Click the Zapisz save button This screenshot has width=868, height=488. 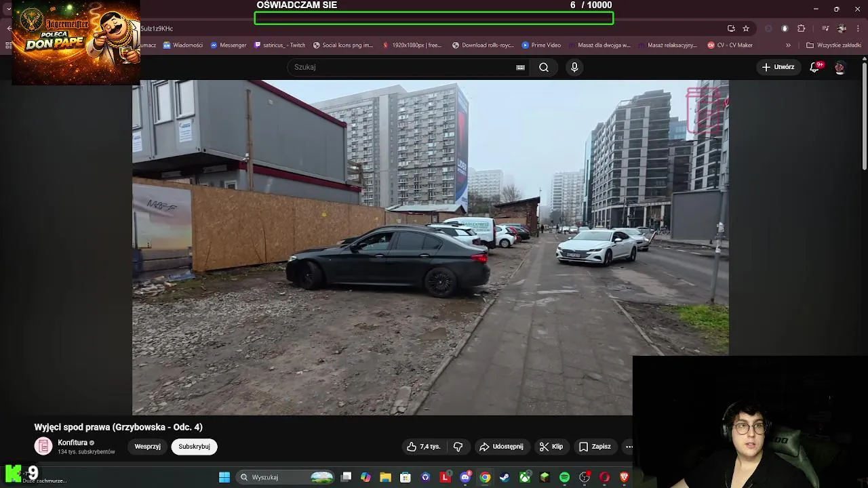pyautogui.click(x=595, y=447)
